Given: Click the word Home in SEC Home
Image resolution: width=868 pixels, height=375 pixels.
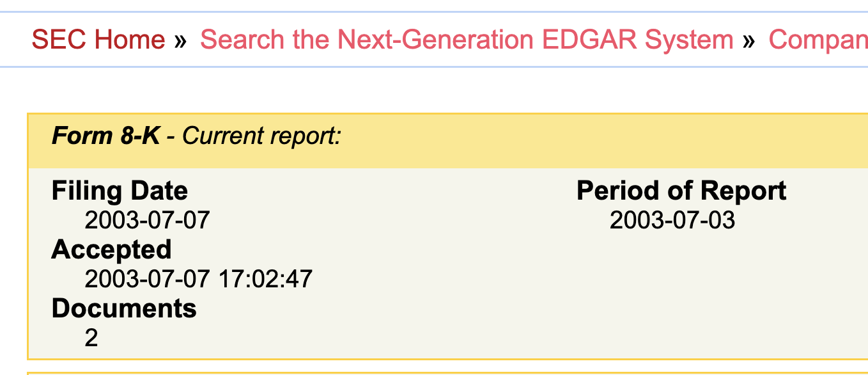Looking at the screenshot, I should [129, 40].
